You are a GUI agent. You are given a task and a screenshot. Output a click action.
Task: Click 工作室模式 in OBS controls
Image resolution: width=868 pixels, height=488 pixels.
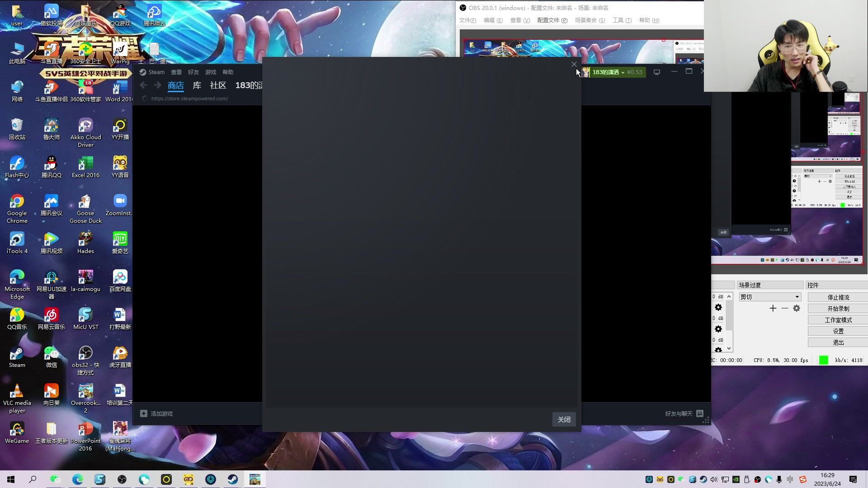(x=838, y=320)
